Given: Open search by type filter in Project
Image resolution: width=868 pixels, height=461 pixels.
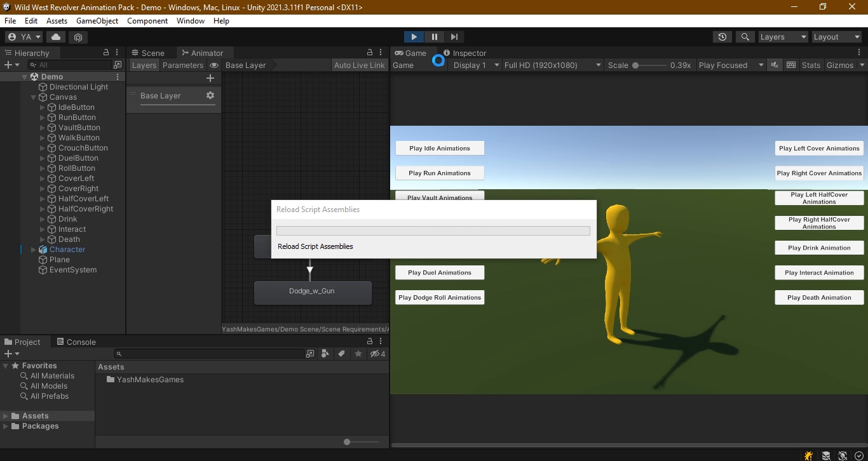Looking at the screenshot, I should pyautogui.click(x=325, y=354).
